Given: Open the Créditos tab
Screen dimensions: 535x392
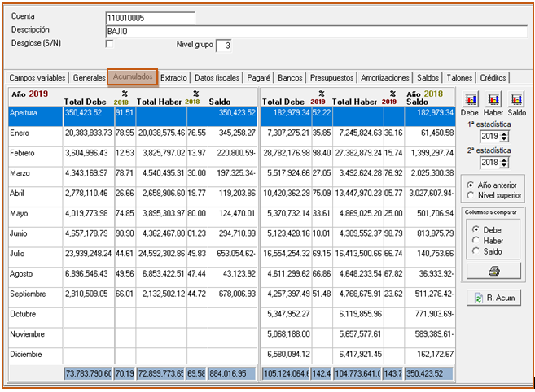Looking at the screenshot, I should (493, 78).
